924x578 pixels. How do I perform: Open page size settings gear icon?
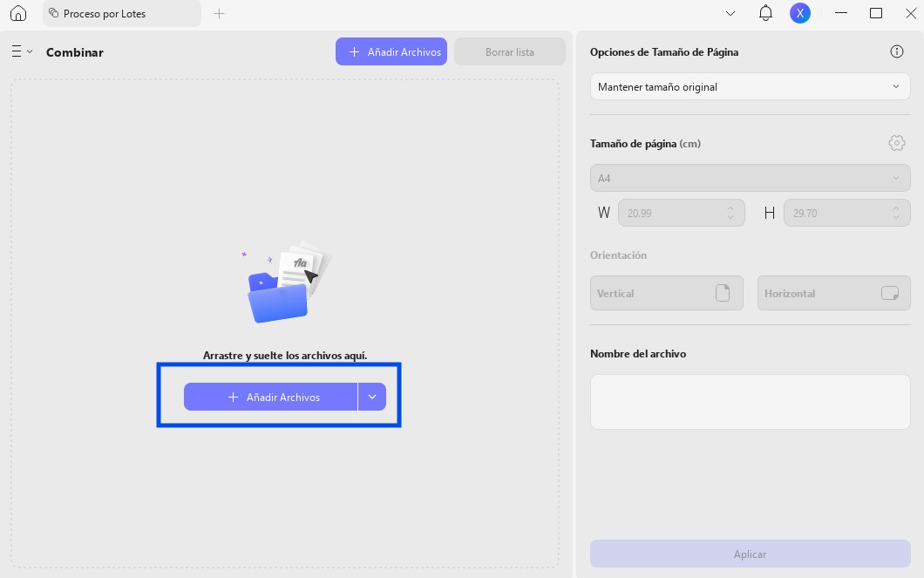tap(896, 143)
